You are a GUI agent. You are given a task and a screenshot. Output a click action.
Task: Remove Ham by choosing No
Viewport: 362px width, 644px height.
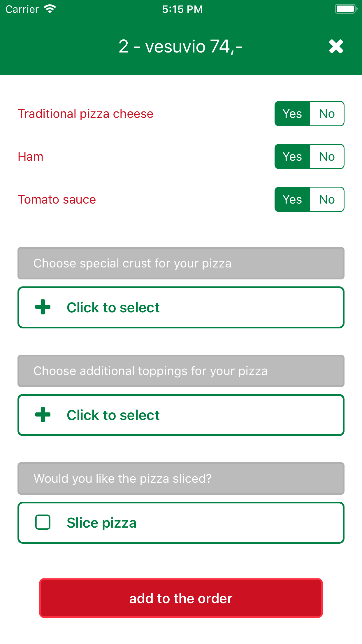(327, 157)
